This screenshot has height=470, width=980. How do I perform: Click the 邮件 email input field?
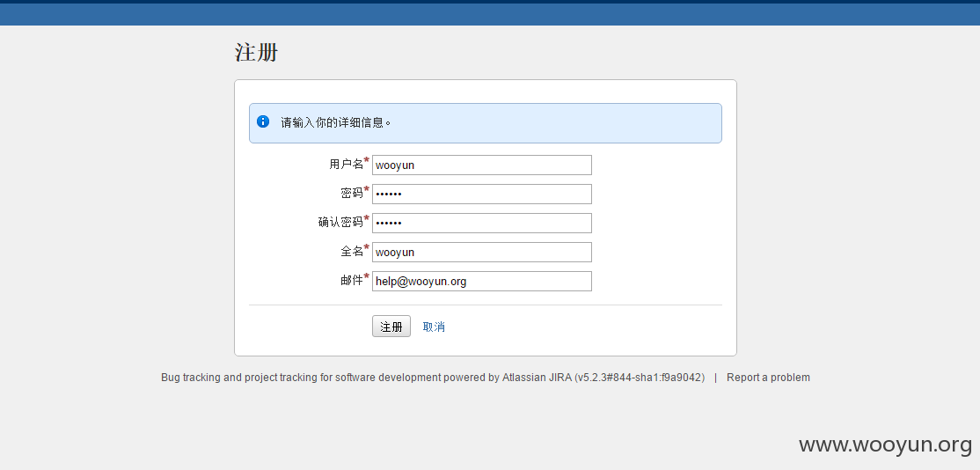point(482,282)
